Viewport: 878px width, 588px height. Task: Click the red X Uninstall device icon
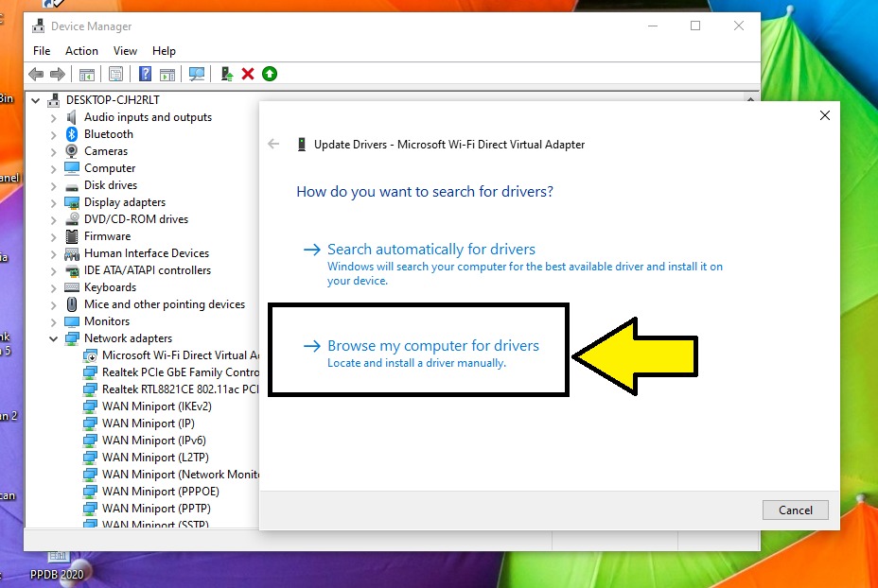(248, 74)
